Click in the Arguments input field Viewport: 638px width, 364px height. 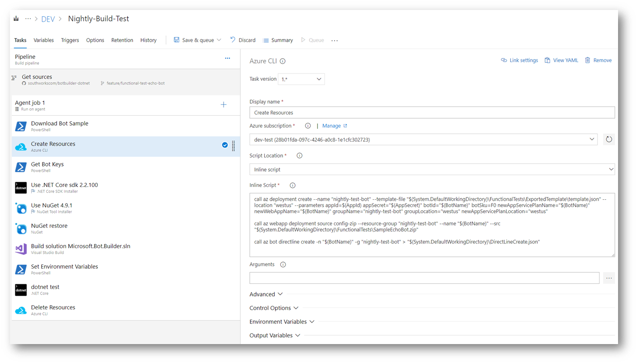424,278
